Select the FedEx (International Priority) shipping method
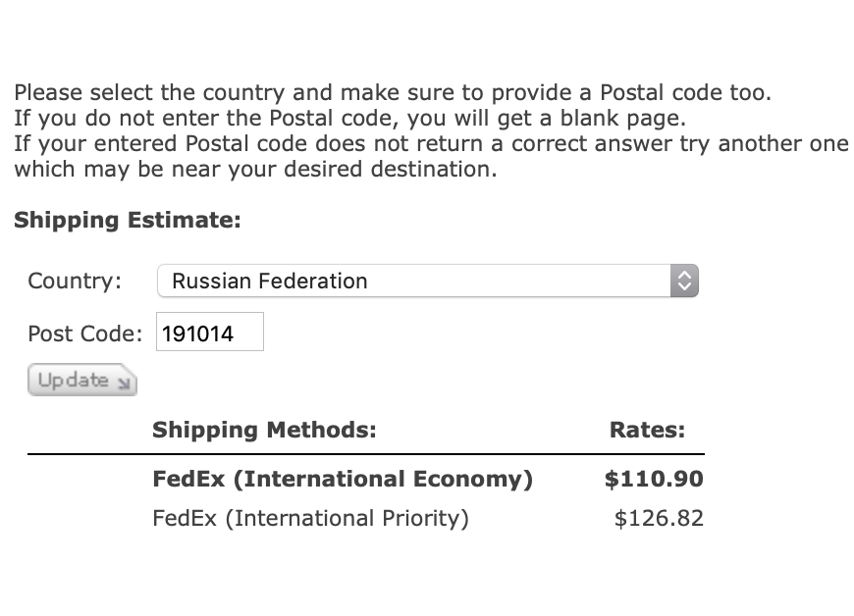The height and width of the screenshot is (616, 854). [310, 518]
